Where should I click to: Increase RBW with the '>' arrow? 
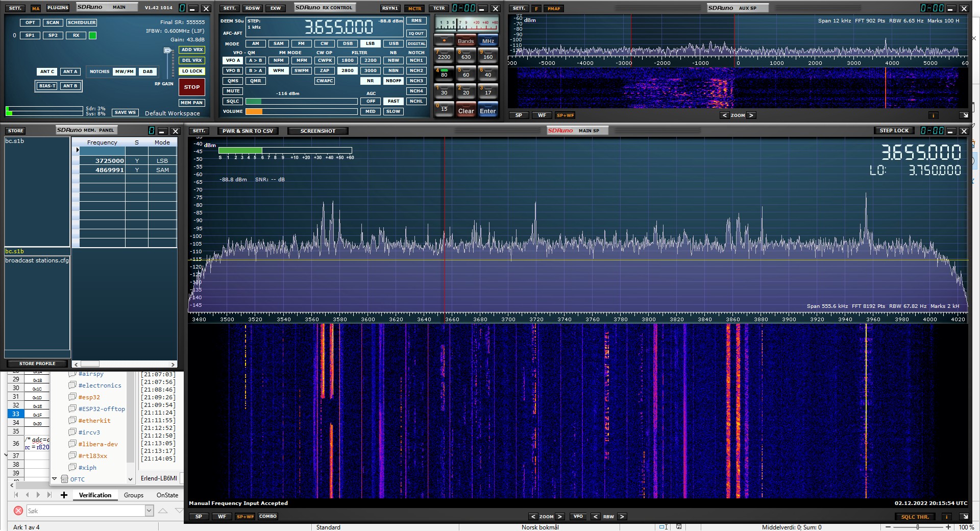point(622,517)
